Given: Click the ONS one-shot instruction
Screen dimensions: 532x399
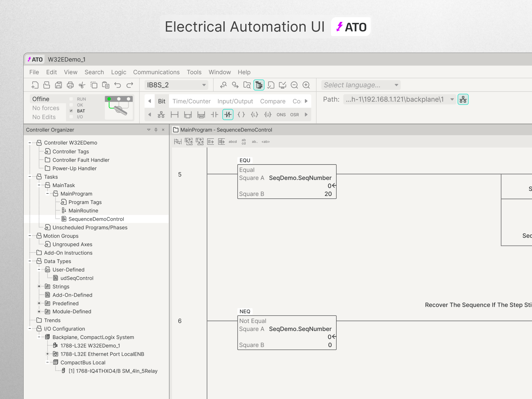Looking at the screenshot, I should [281, 115].
